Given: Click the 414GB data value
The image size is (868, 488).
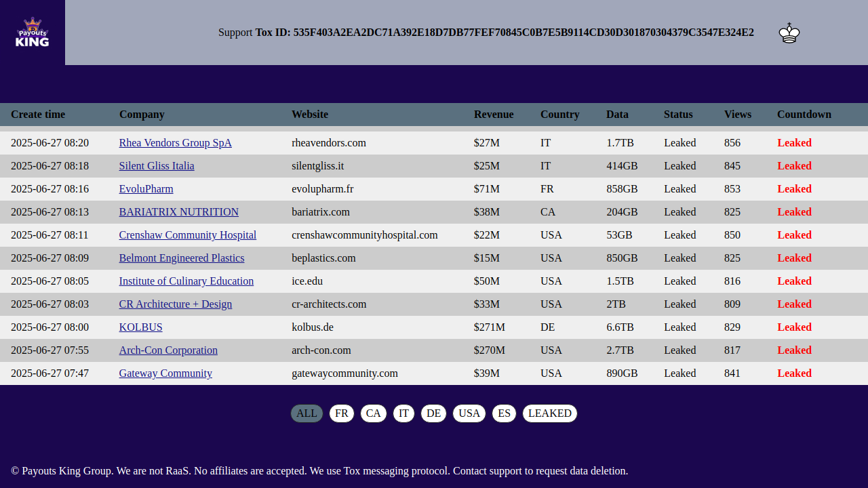Looking at the screenshot, I should coord(623,166).
